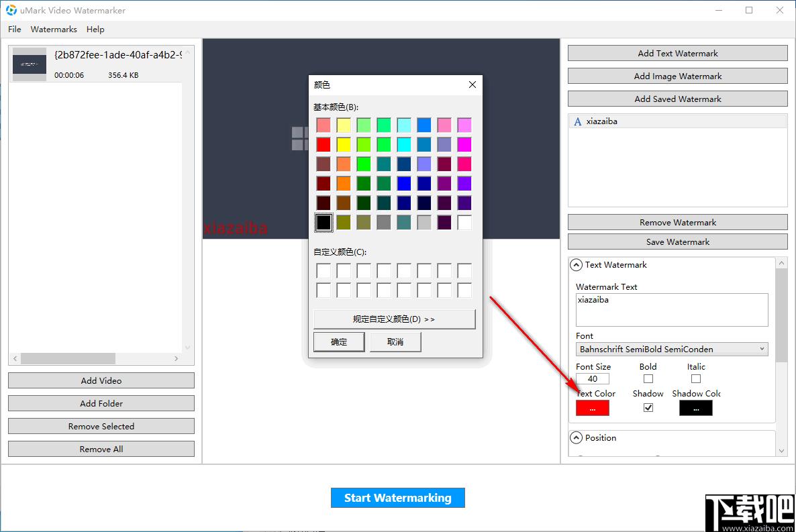Enable the Bold checkbox
Viewport: 796px width, 532px height.
tap(648, 378)
